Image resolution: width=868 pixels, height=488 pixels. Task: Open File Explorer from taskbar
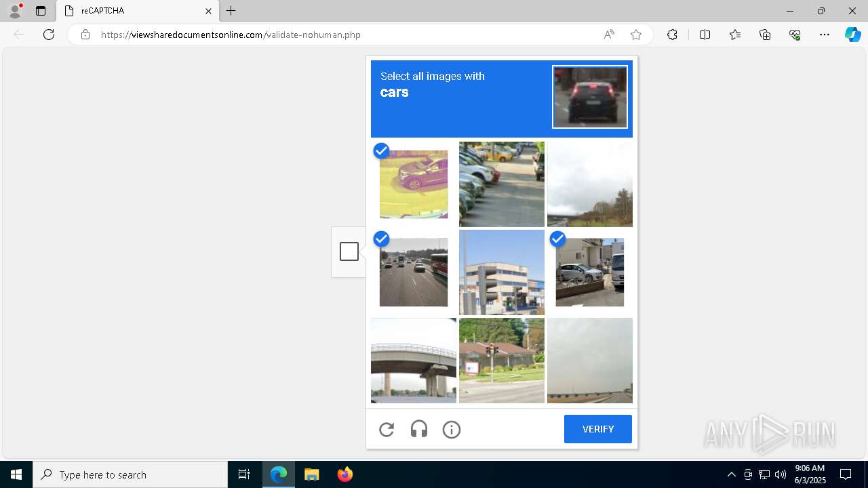pos(312,474)
